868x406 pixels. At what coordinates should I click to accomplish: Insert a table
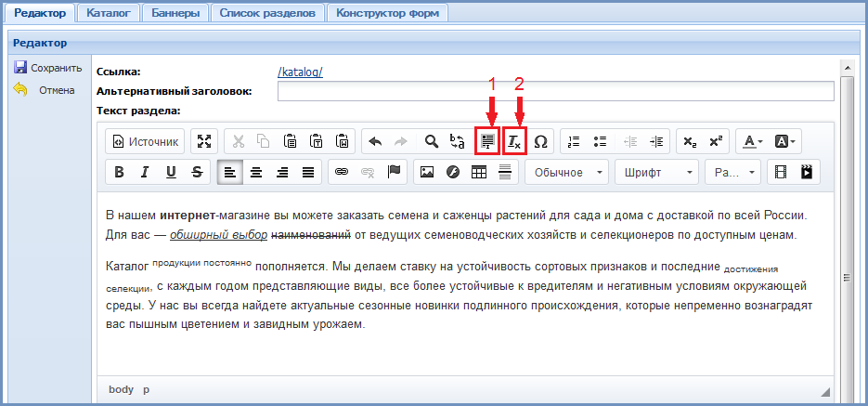coord(479,172)
